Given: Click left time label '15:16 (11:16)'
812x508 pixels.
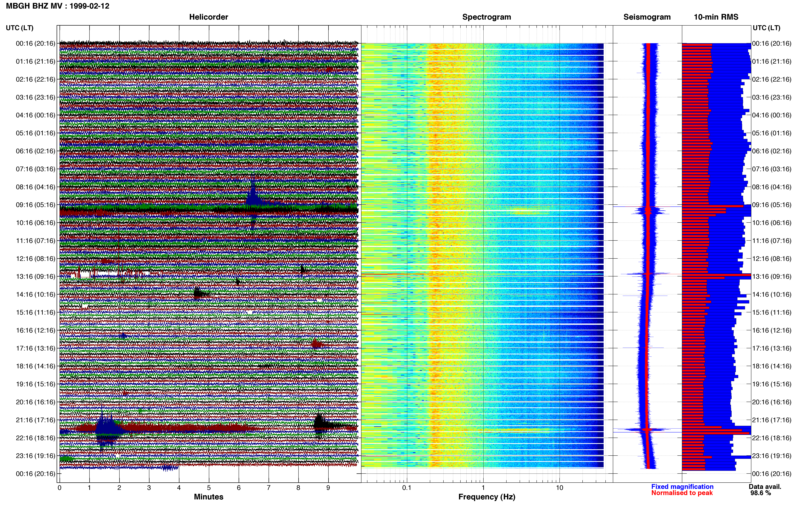Looking at the screenshot, I should [x=35, y=313].
